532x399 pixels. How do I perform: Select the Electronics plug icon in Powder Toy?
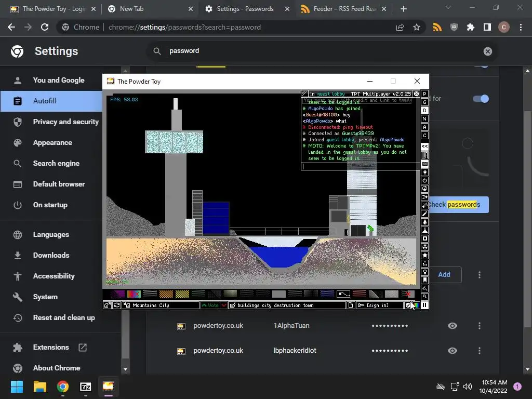(x=424, y=172)
